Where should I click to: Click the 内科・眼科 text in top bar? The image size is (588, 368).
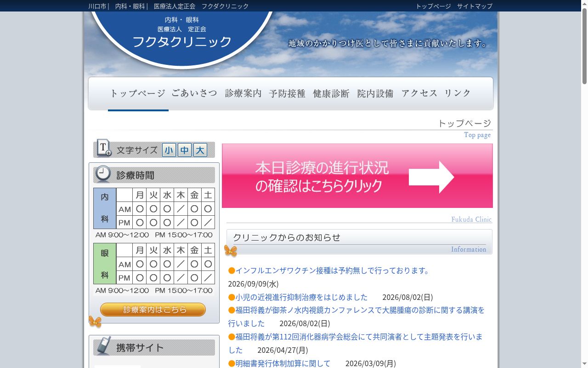(130, 6)
